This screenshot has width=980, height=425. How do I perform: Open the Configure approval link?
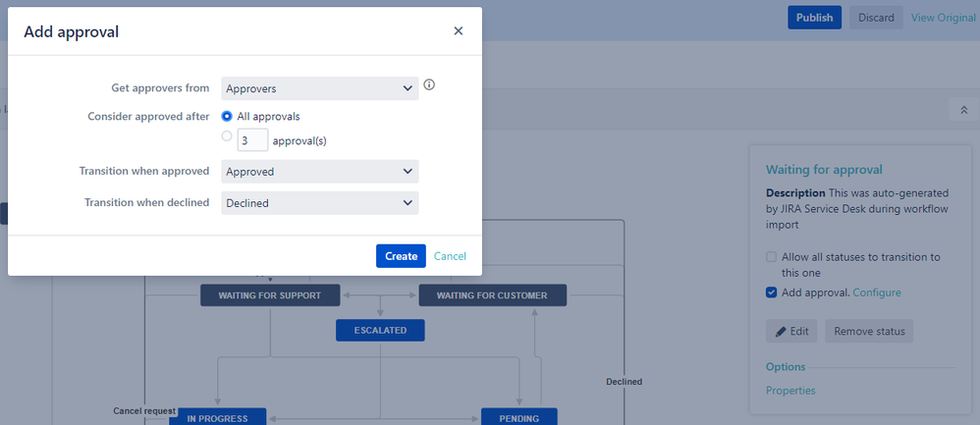pyautogui.click(x=877, y=292)
